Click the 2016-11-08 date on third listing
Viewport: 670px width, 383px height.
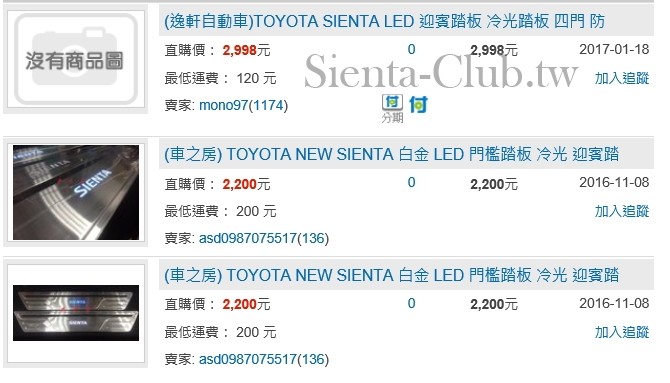(x=614, y=303)
